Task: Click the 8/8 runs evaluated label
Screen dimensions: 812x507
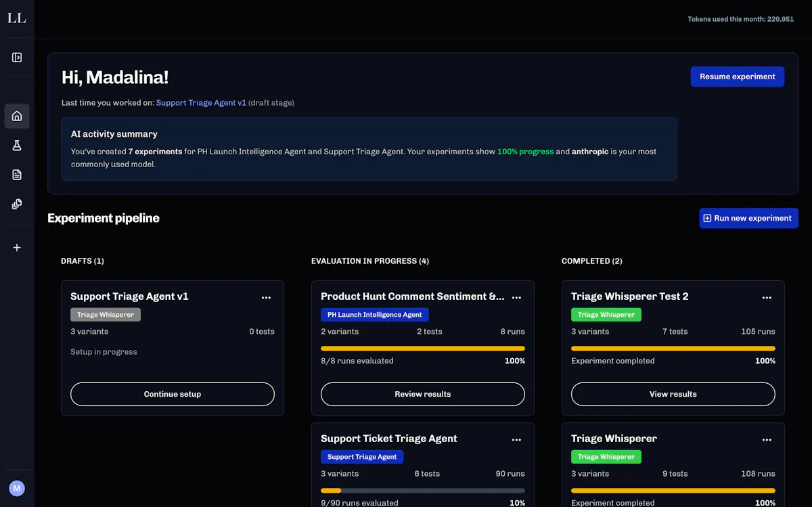Action: tap(357, 361)
